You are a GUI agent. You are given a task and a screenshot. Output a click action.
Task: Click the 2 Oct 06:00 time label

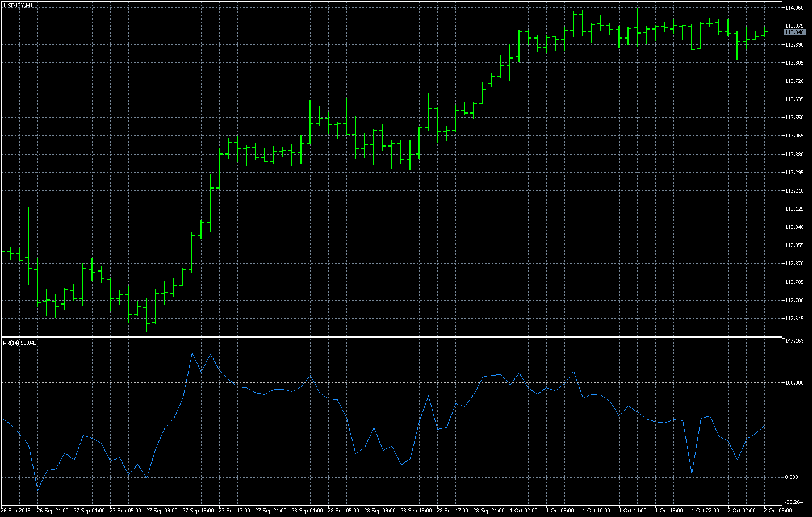pyautogui.click(x=778, y=511)
